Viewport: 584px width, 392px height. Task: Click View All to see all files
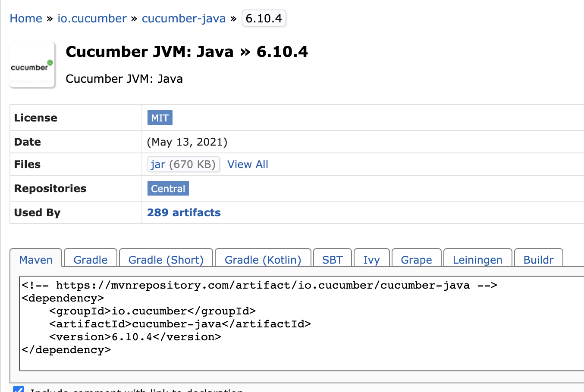point(248,164)
